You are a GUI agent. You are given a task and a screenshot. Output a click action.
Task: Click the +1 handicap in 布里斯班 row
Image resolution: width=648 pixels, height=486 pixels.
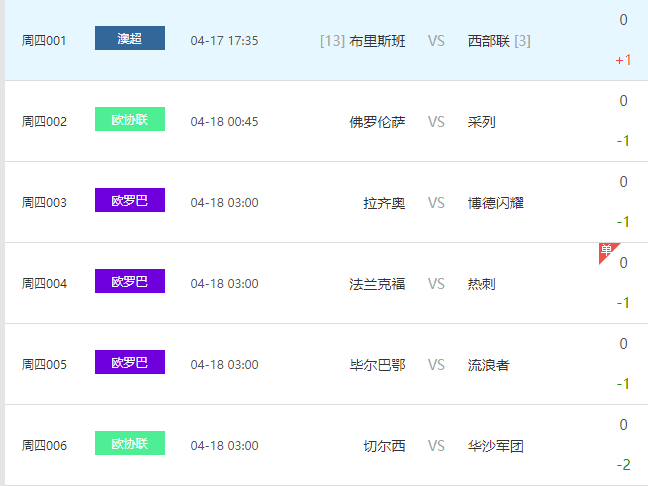tap(623, 60)
